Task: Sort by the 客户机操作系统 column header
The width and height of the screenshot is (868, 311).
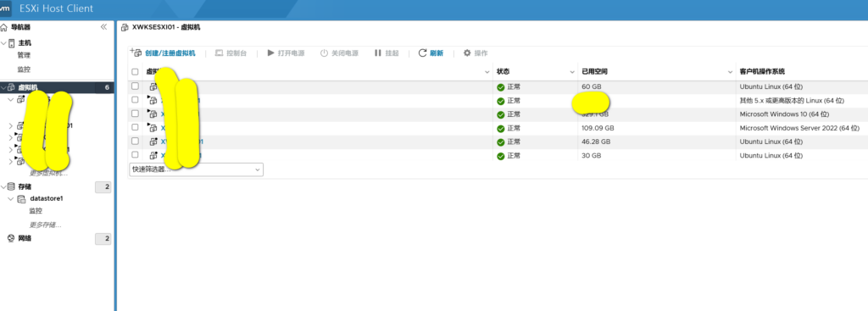Action: pyautogui.click(x=762, y=72)
